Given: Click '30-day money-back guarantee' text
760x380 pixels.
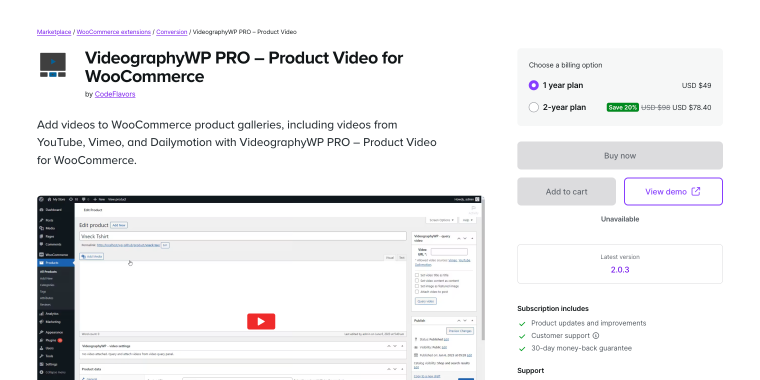Looking at the screenshot, I should pyautogui.click(x=582, y=348).
